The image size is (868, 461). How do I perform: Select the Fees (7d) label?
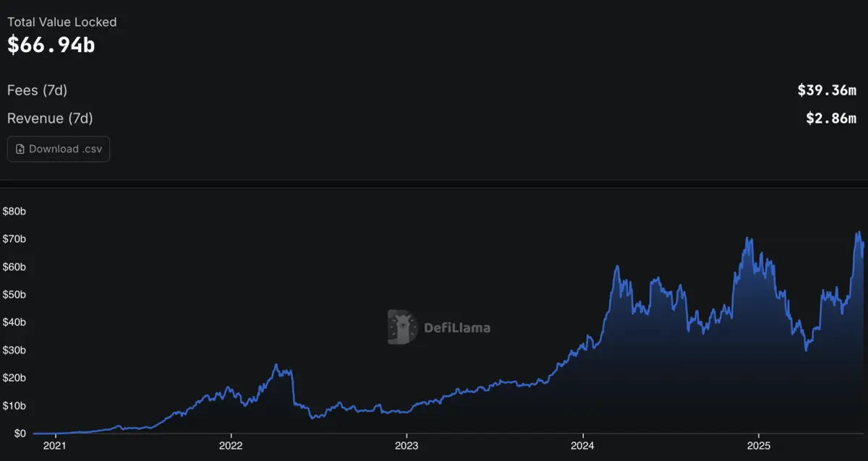[37, 90]
